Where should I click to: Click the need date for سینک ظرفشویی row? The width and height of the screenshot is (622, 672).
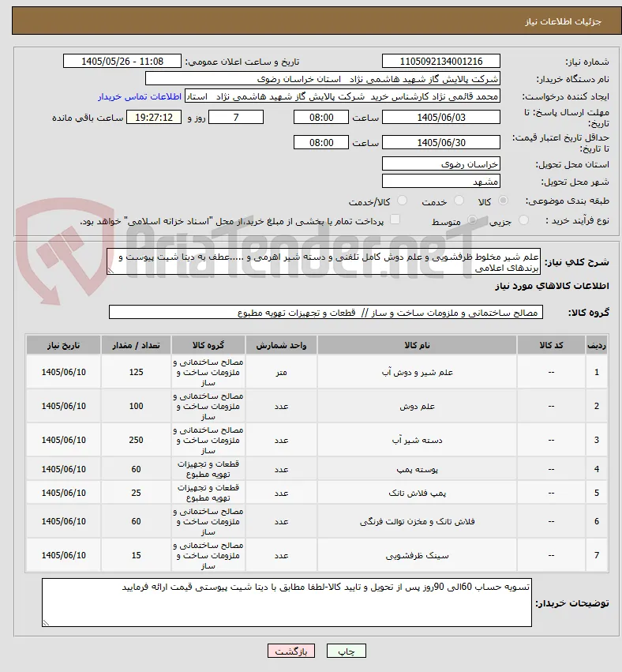click(x=63, y=555)
